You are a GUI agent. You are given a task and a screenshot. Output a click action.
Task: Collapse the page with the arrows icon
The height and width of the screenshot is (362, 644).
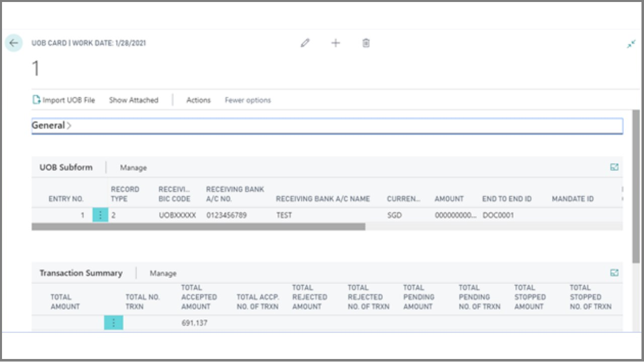tap(631, 44)
